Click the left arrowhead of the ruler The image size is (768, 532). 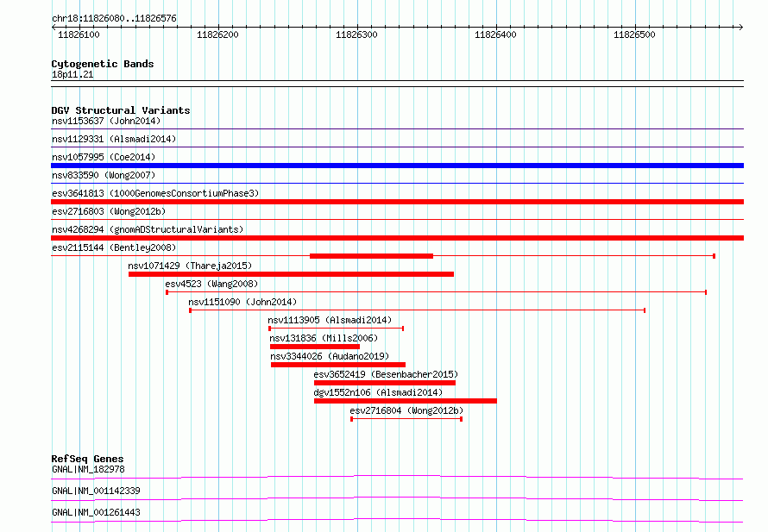pyautogui.click(x=54, y=27)
